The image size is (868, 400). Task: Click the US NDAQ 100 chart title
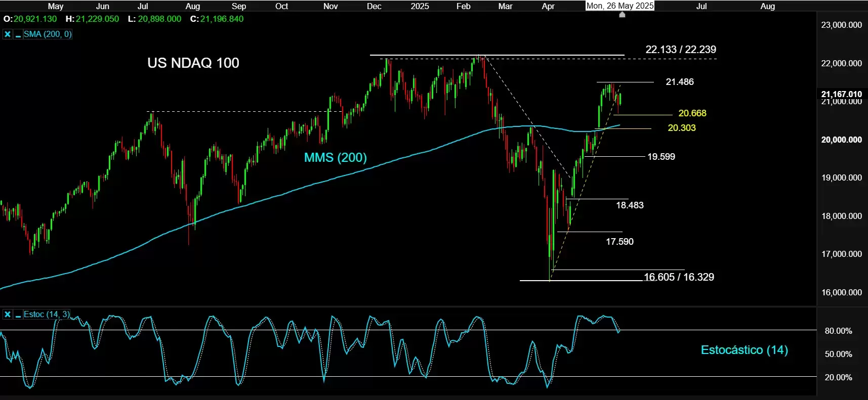pos(193,63)
